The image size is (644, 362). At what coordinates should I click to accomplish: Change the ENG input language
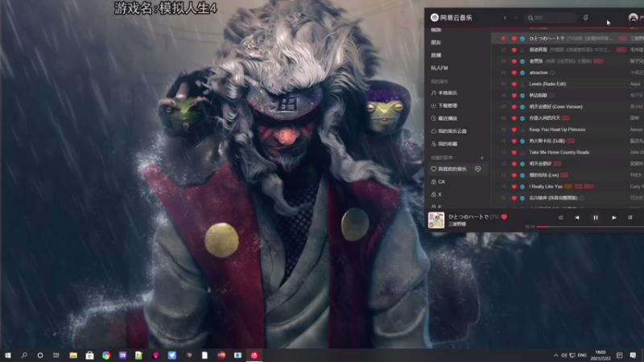coord(582,355)
